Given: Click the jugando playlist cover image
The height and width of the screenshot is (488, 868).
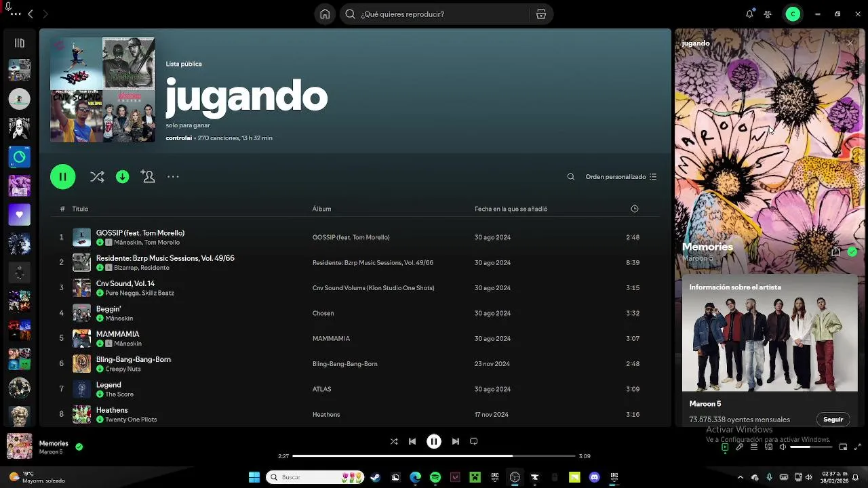Looking at the screenshot, I should coord(102,89).
